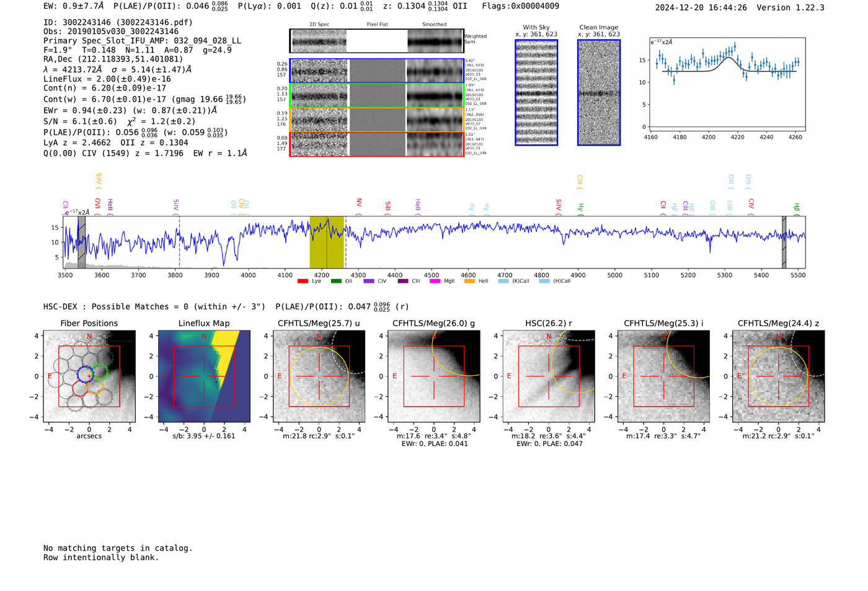Click the blue-violet CIV legend swatch
868x591 pixels.
point(369,281)
